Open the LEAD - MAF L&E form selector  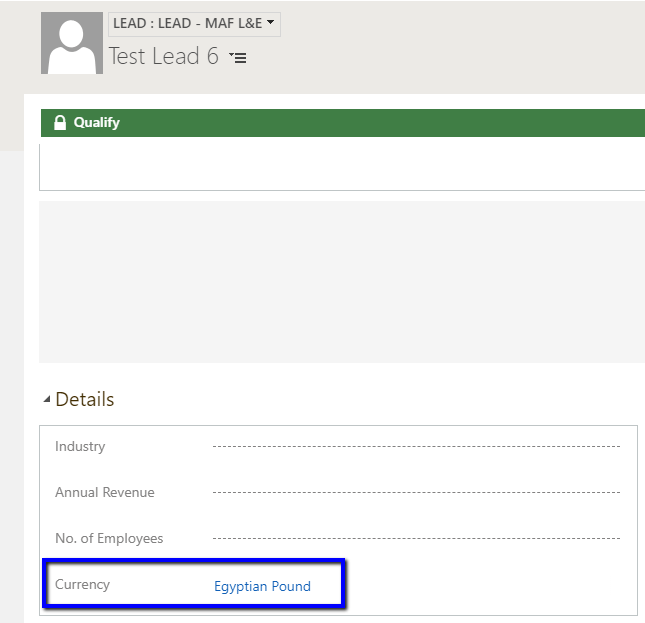[193, 24]
